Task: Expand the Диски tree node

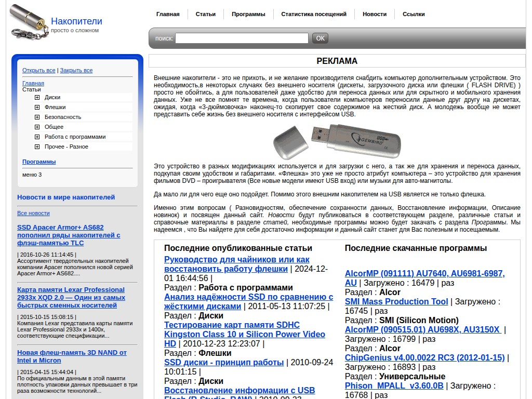Action: click(37, 97)
